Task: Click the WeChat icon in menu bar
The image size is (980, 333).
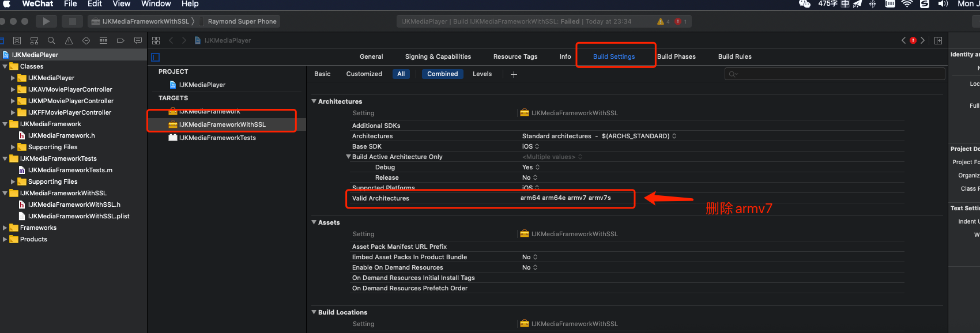Action: pos(805,4)
